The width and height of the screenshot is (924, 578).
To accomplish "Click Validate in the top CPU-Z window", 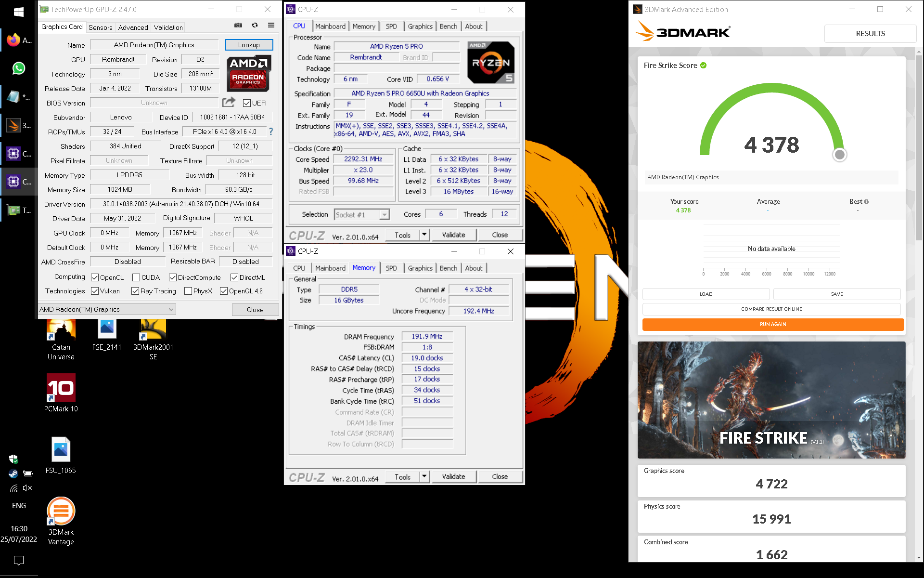I will [453, 235].
